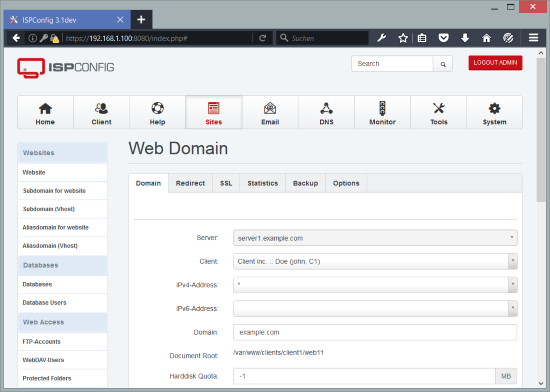The width and height of the screenshot is (550, 392).
Task: Open the System module
Action: click(494, 113)
